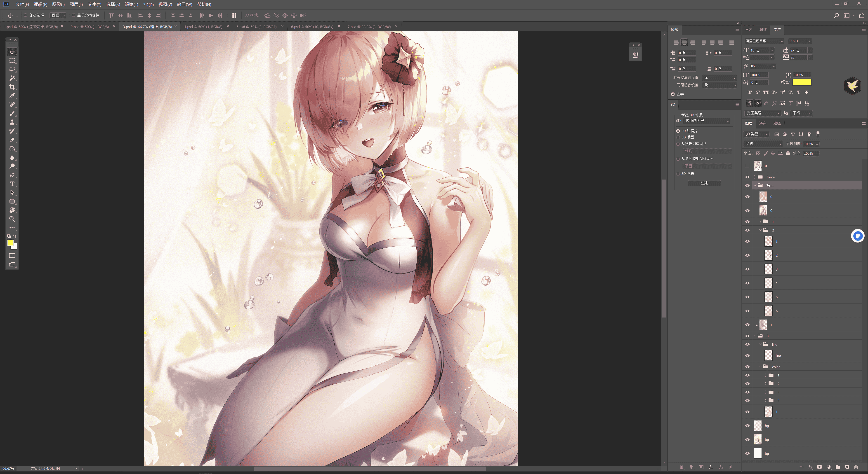Select the Zoom tool in the toolbox

pos(12,219)
